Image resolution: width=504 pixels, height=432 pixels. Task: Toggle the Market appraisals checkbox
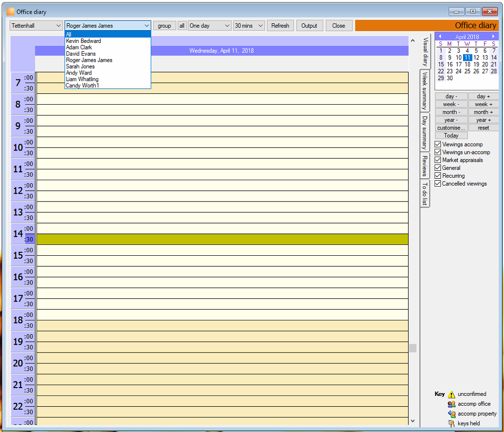pos(437,160)
